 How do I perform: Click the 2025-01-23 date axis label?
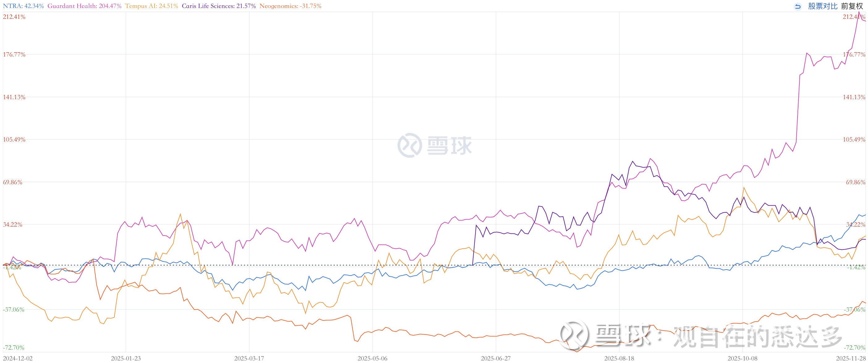click(x=126, y=358)
